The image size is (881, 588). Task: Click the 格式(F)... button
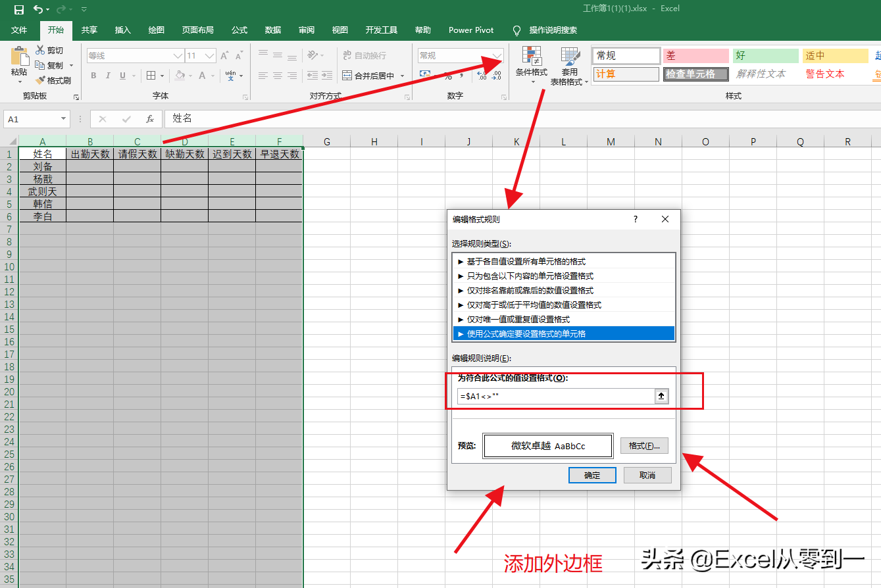point(644,446)
